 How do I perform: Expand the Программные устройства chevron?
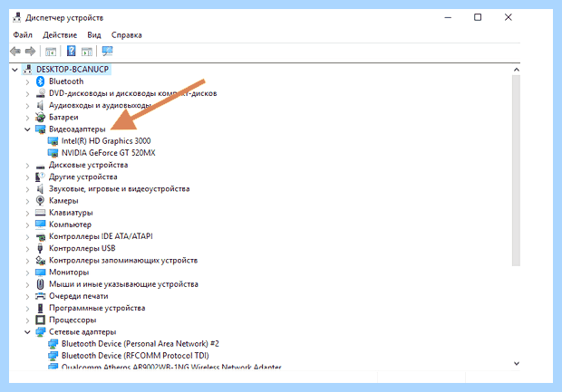tap(27, 309)
